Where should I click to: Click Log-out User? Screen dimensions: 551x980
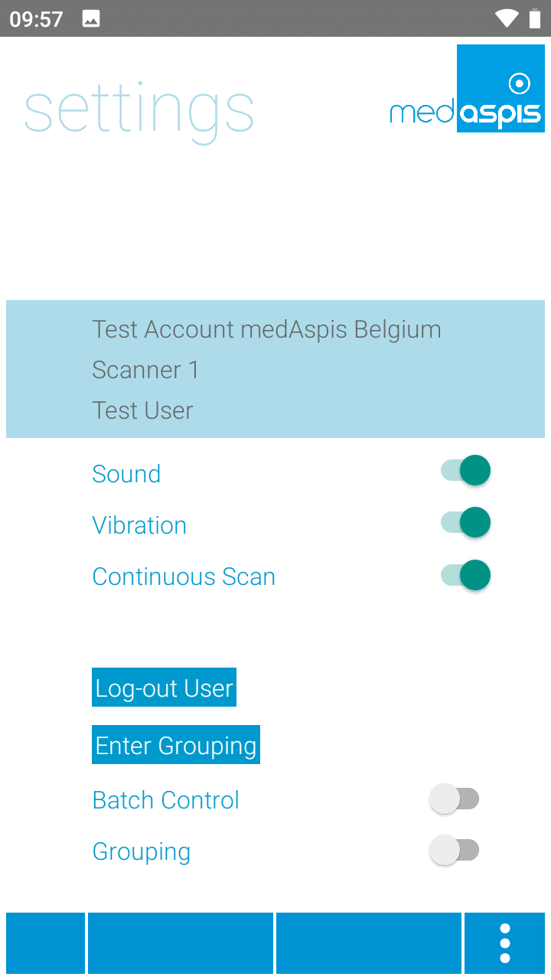tap(164, 687)
